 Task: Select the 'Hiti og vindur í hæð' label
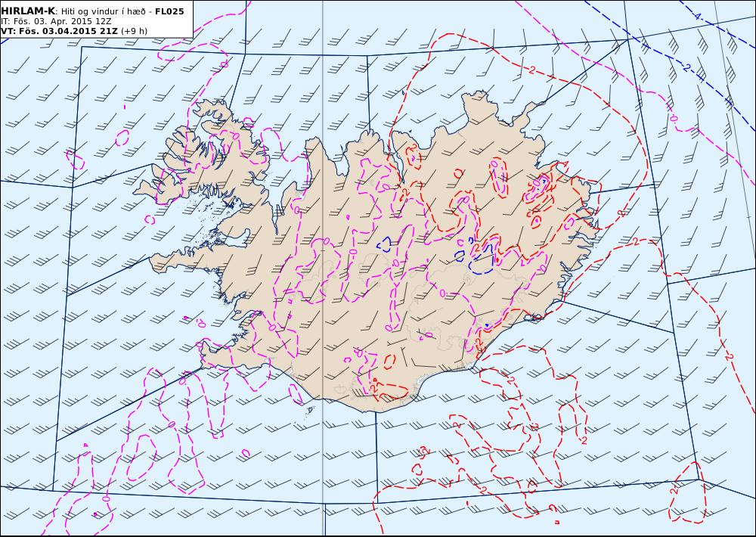(103, 11)
